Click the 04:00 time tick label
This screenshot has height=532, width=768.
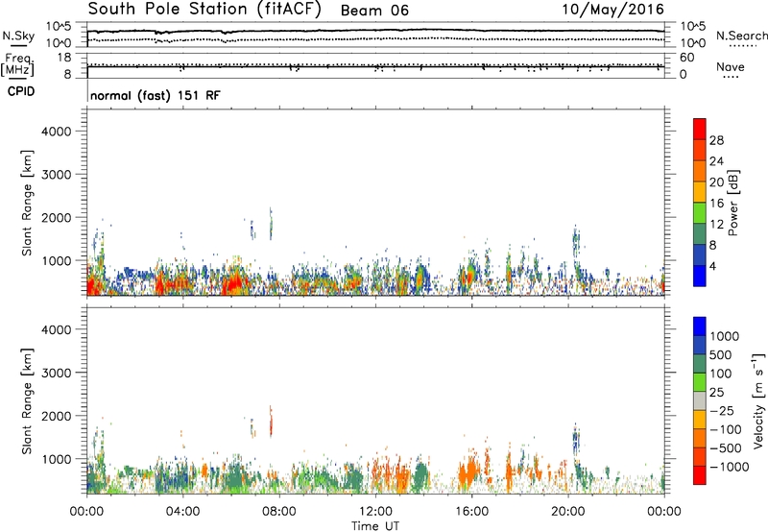(x=182, y=512)
